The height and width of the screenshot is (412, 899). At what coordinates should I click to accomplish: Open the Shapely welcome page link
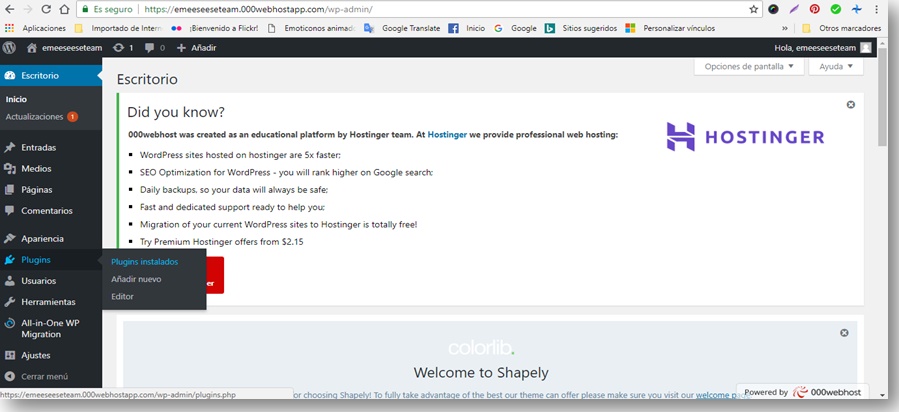(721, 395)
